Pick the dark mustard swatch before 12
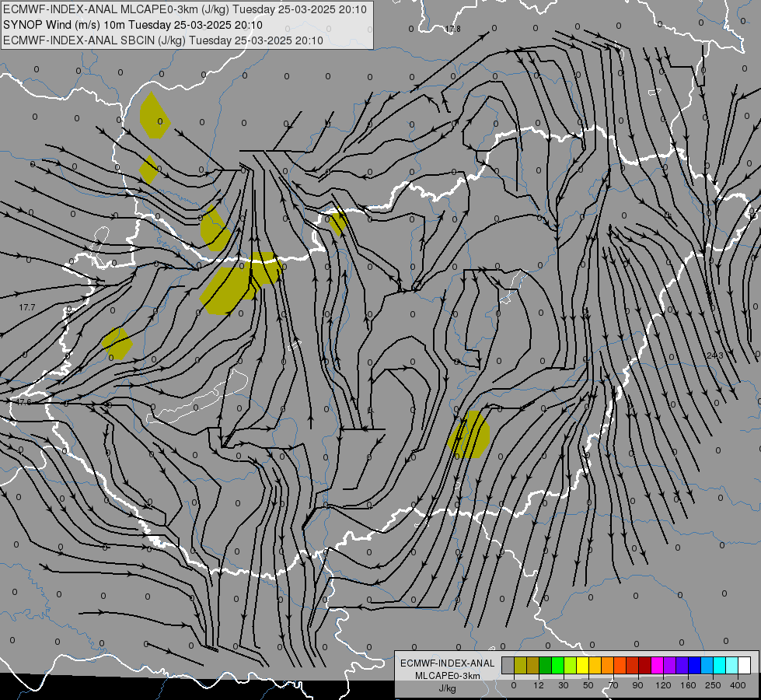This screenshot has width=761, height=700. [533, 665]
